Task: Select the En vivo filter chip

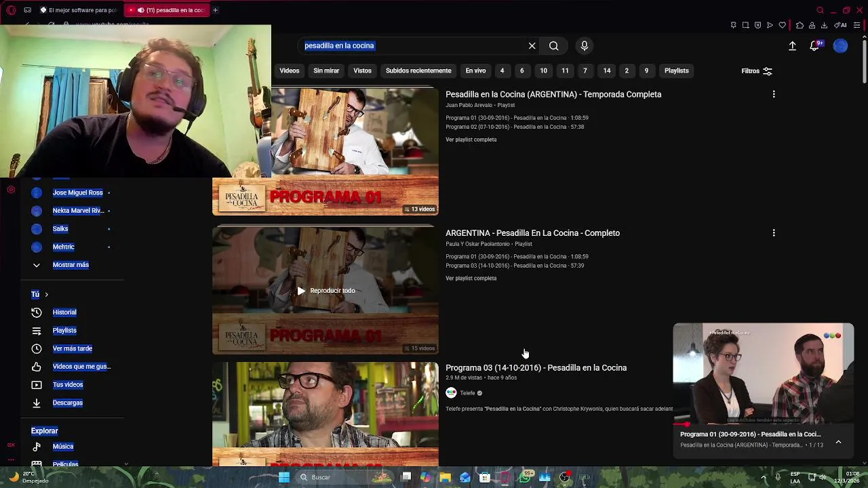Action: [x=475, y=70]
